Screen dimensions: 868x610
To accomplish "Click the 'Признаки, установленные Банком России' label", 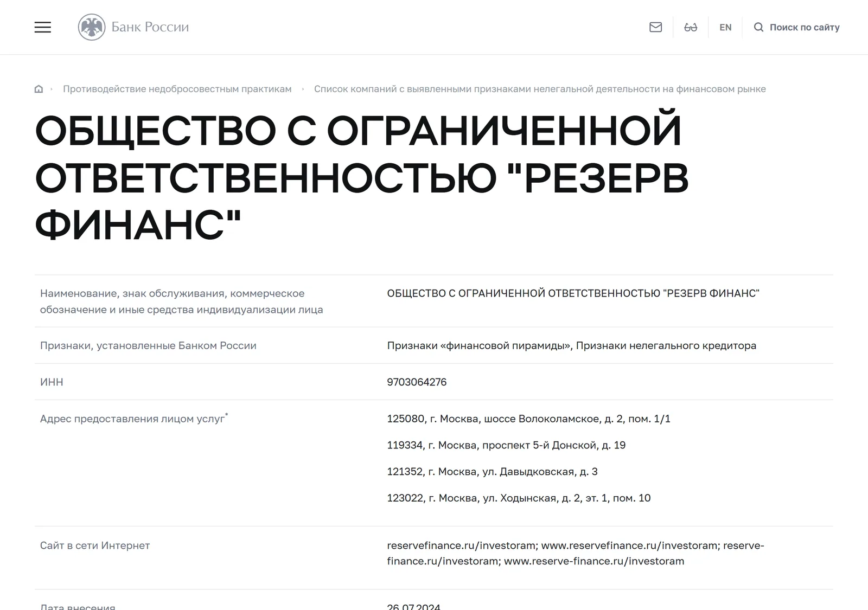I will pos(148,345).
